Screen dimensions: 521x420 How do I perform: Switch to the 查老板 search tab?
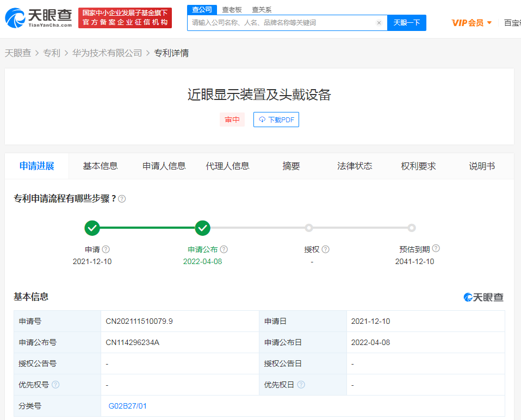coord(232,10)
